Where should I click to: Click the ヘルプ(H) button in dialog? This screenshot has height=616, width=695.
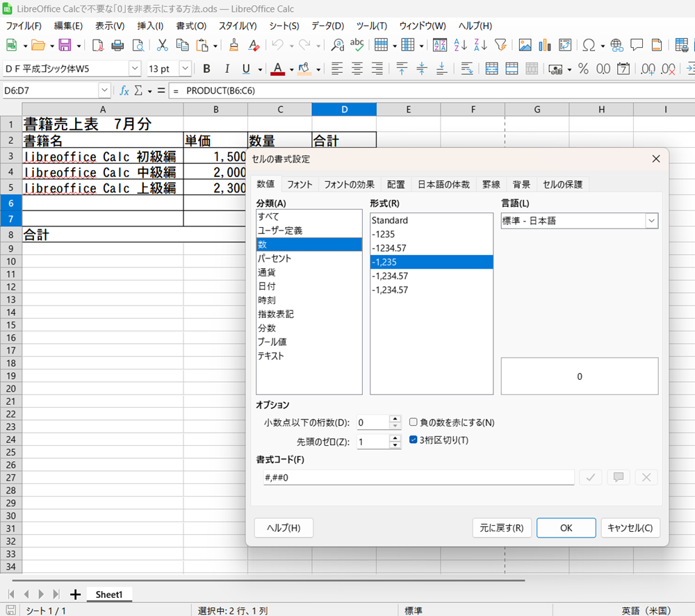284,528
